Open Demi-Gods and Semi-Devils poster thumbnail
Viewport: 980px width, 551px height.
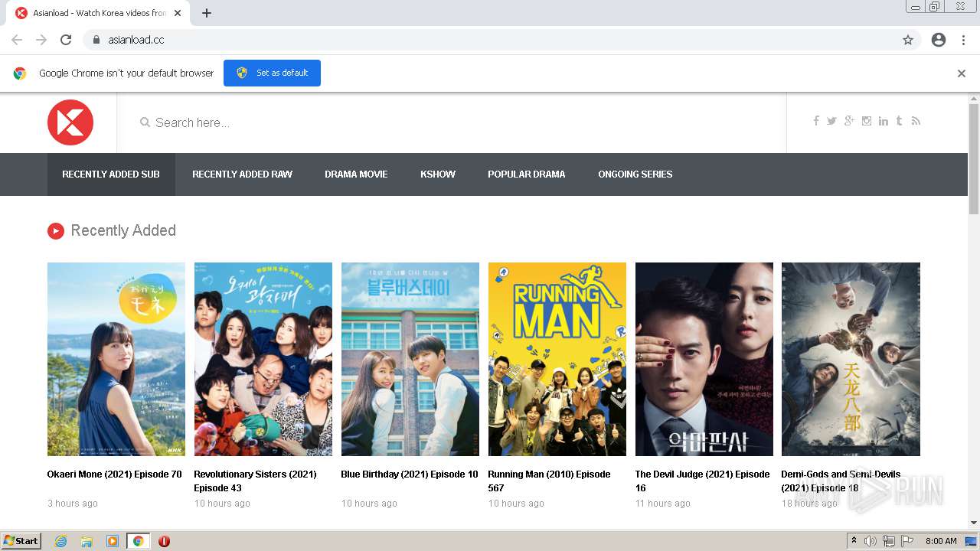[851, 360]
